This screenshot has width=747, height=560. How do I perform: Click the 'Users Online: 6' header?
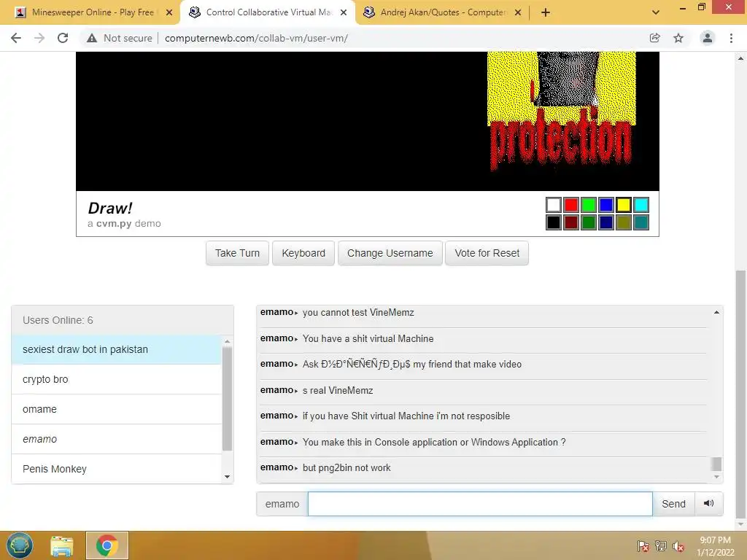click(123, 320)
